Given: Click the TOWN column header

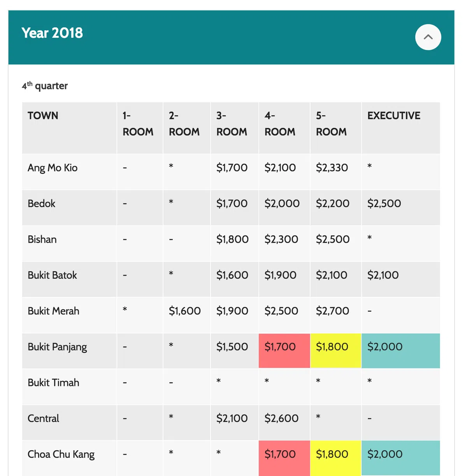Looking at the screenshot, I should (x=43, y=116).
